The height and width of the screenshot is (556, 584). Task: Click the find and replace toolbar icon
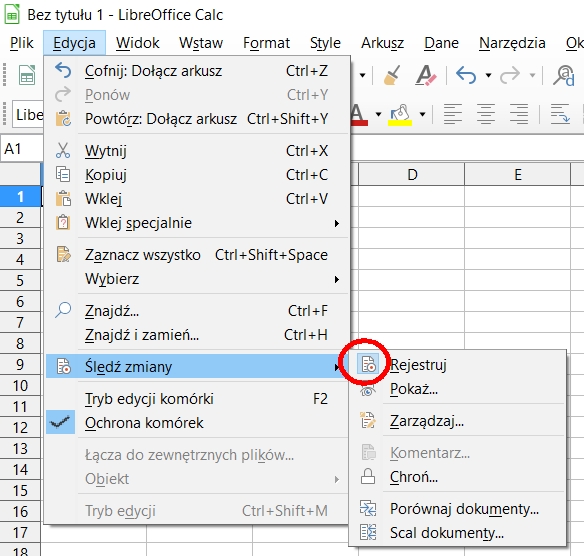pos(564,75)
